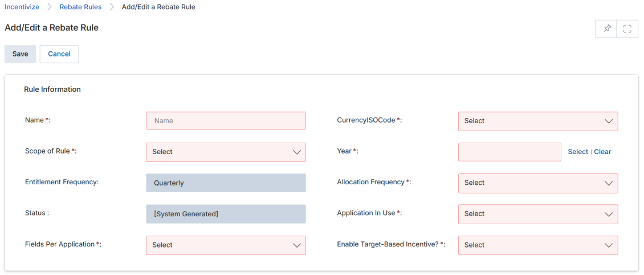The width and height of the screenshot is (644, 275).
Task: Click the CurrencyISOCode label
Action: click(369, 120)
